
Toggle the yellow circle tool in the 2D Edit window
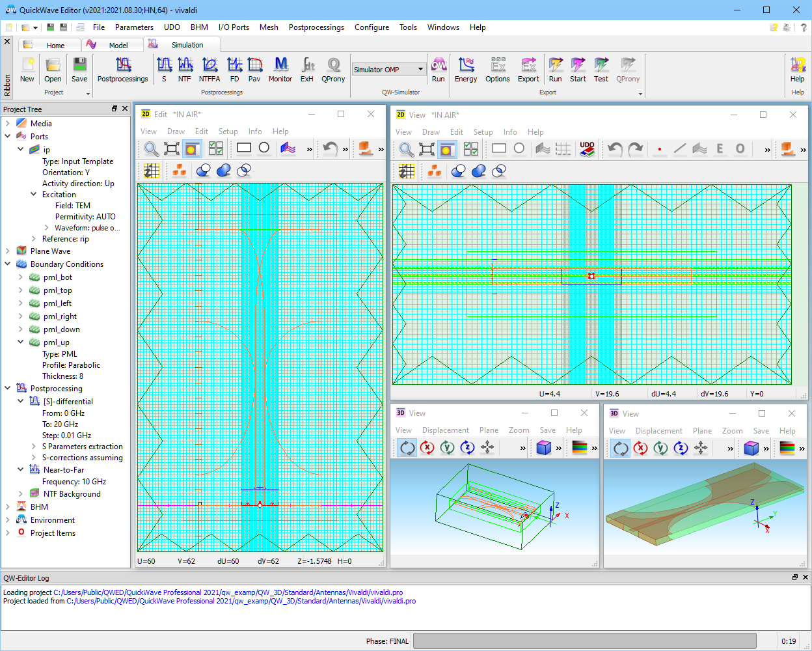pos(191,148)
